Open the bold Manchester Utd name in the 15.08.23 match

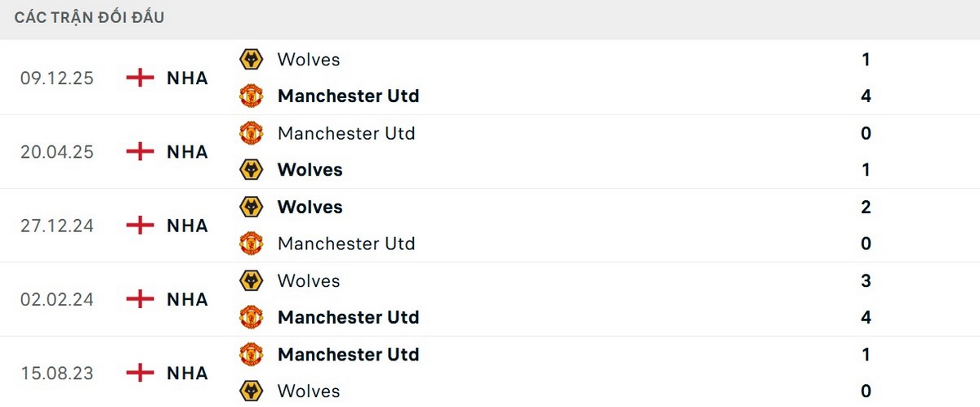[348, 354]
